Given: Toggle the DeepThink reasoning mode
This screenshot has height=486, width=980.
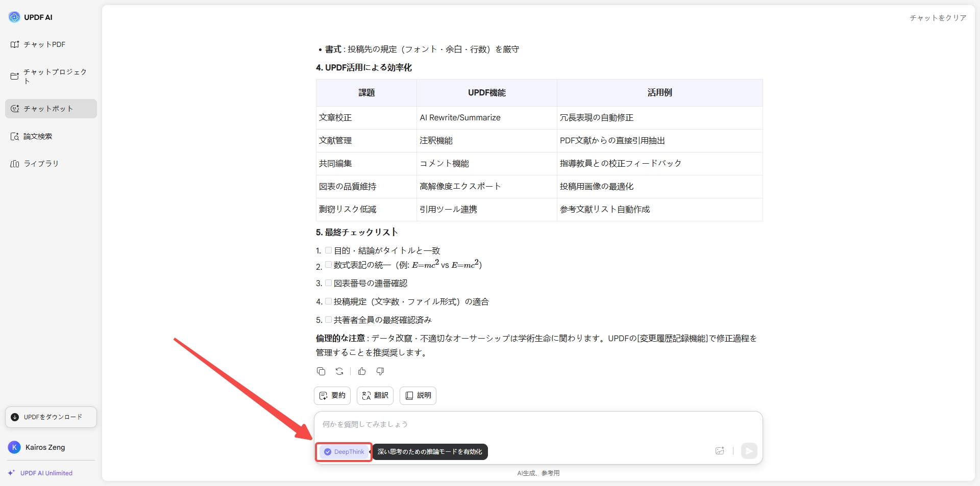Looking at the screenshot, I should 344,452.
